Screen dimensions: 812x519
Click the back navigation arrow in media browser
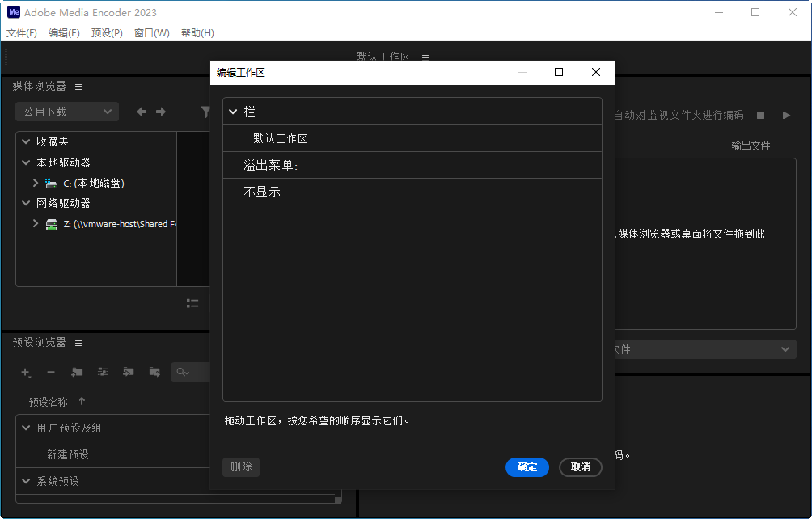(142, 112)
